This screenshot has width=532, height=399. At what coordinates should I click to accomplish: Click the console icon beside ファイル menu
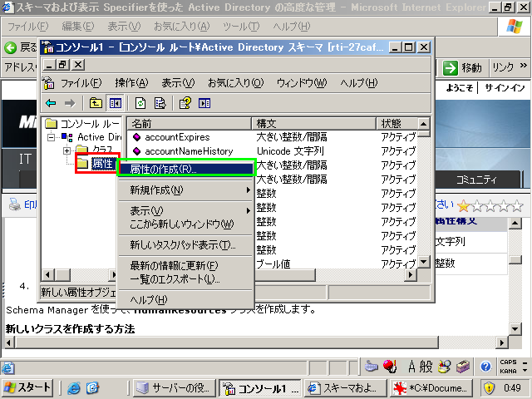(48, 83)
